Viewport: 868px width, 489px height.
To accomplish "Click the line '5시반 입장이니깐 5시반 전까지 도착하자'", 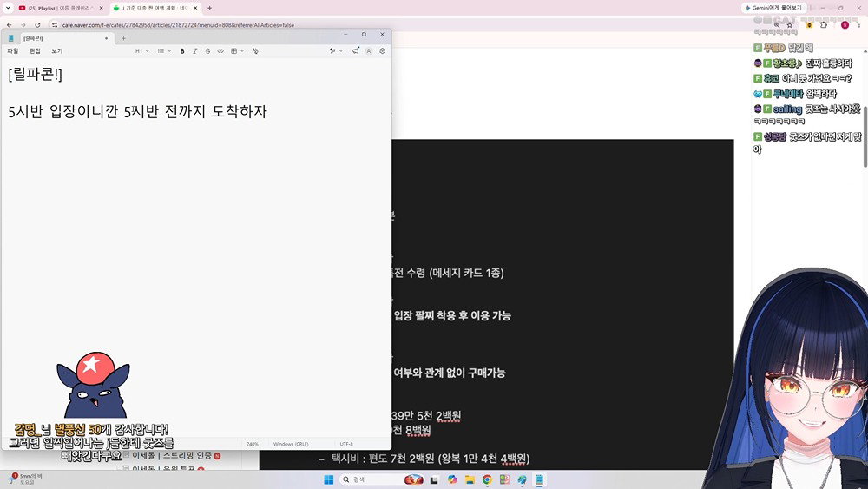I will [137, 111].
